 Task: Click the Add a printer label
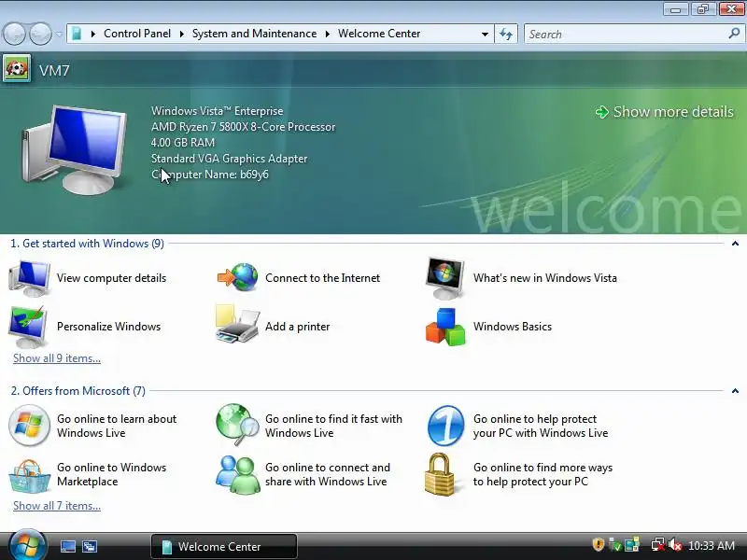tap(297, 327)
